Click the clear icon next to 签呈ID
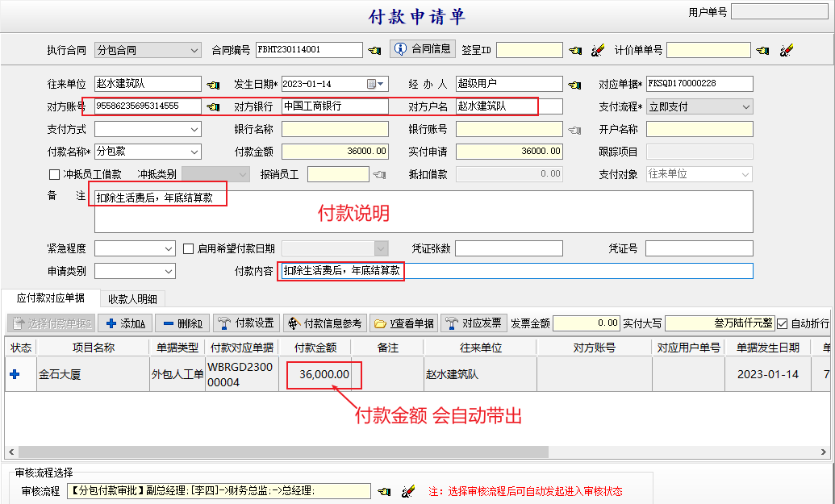 [597, 50]
